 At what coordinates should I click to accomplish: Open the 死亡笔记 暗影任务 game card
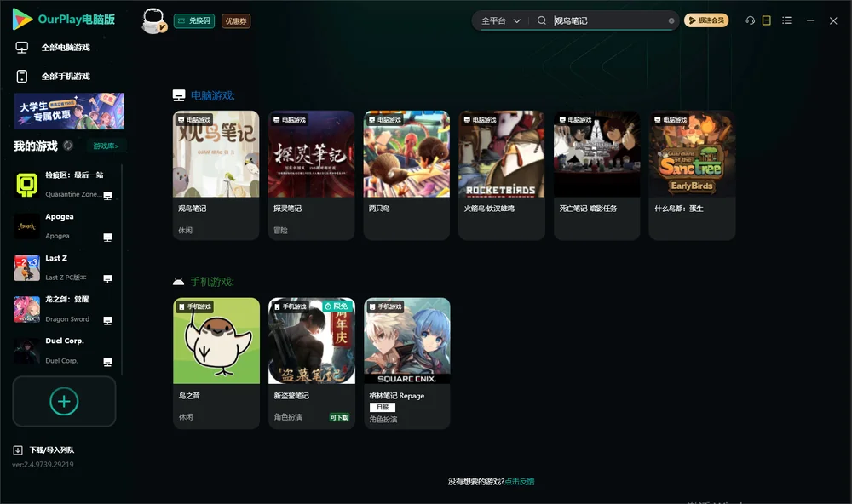click(596, 175)
